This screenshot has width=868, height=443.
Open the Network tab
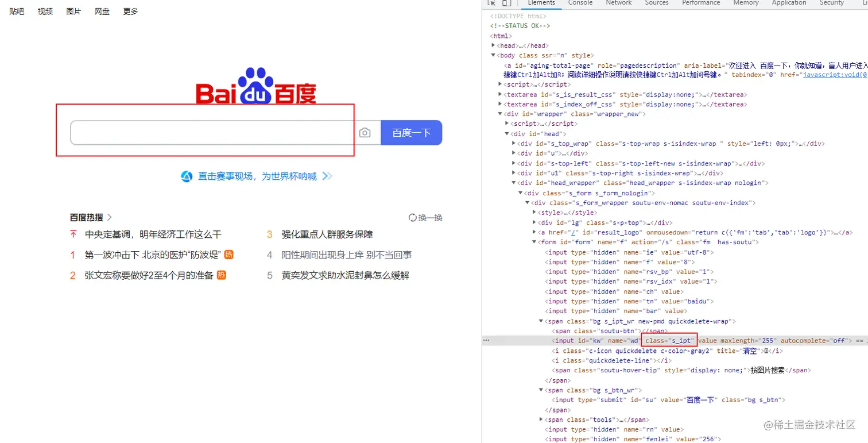pyautogui.click(x=619, y=3)
